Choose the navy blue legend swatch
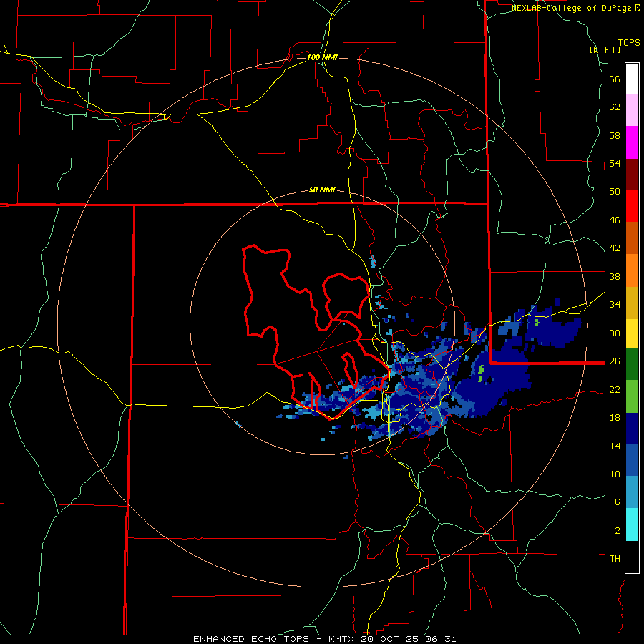 632,429
